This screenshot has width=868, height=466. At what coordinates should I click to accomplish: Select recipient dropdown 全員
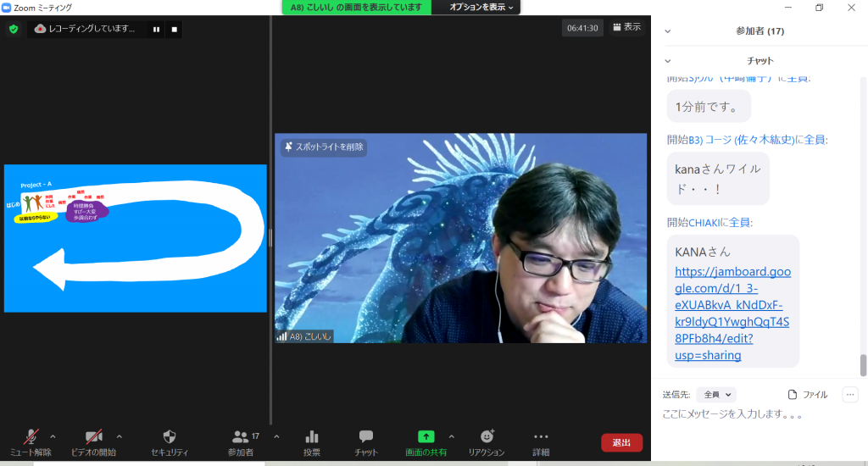[x=717, y=395]
